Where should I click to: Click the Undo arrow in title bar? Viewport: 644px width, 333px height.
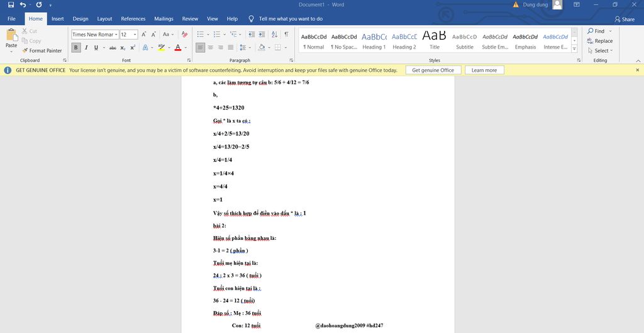click(23, 5)
